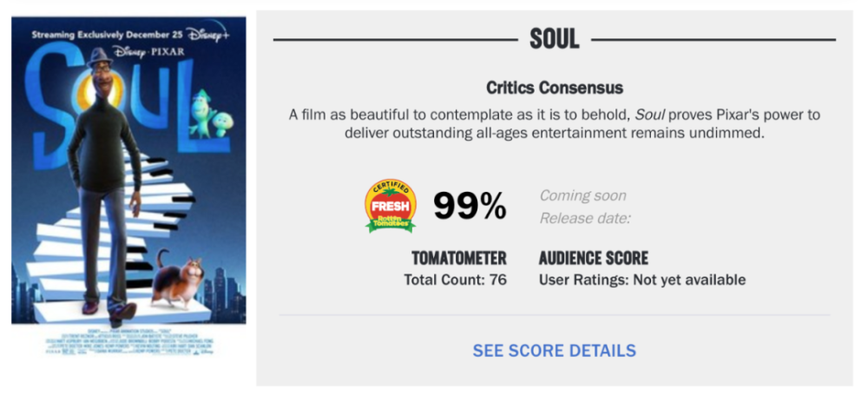The width and height of the screenshot is (868, 396).
Task: Click the SOUL title heading
Action: (x=554, y=40)
